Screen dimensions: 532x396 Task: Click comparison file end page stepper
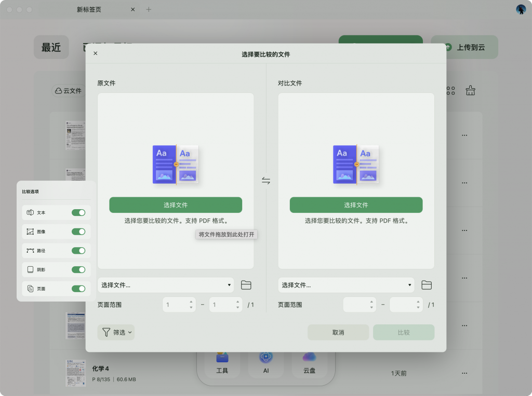pos(418,305)
